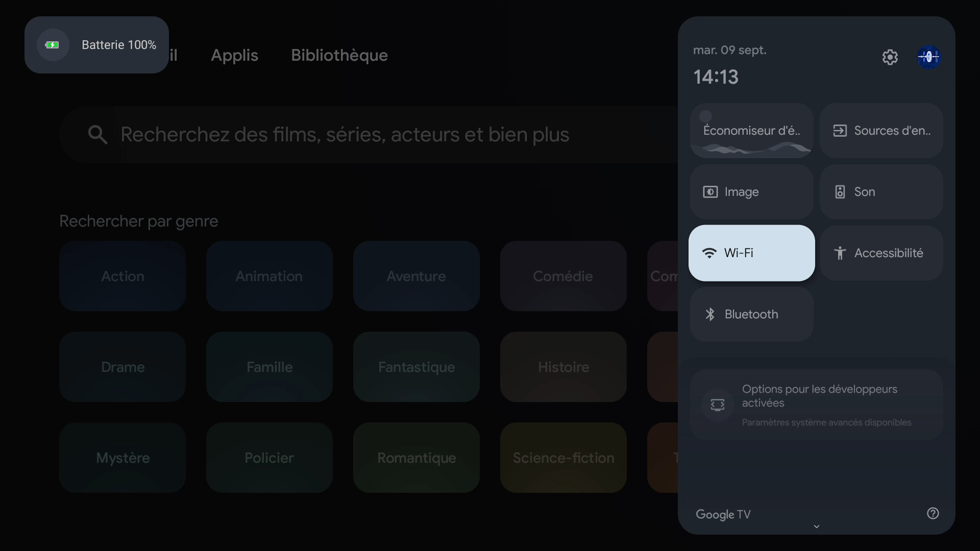This screenshot has height=551, width=980.
Task: Toggle the Économiseur d'énergie tile
Action: pyautogui.click(x=751, y=131)
